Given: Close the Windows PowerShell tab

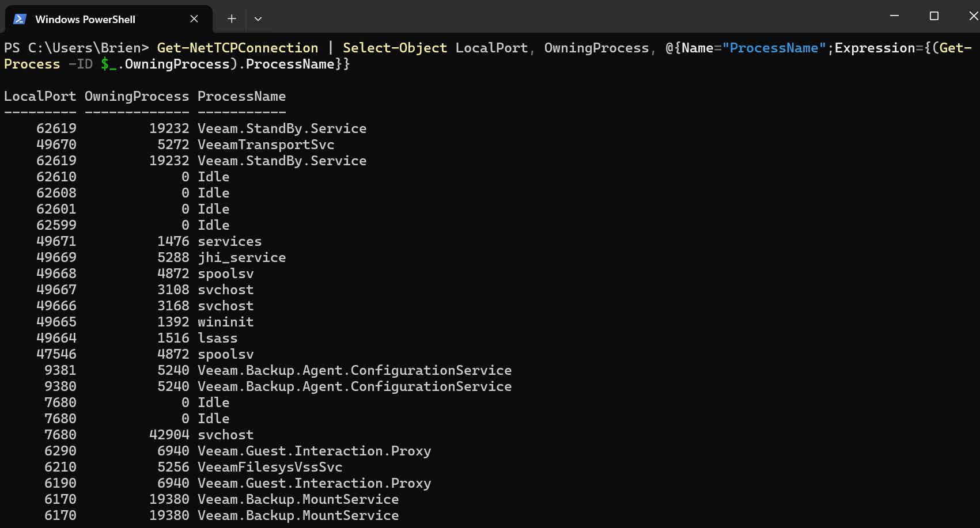Looking at the screenshot, I should [194, 19].
